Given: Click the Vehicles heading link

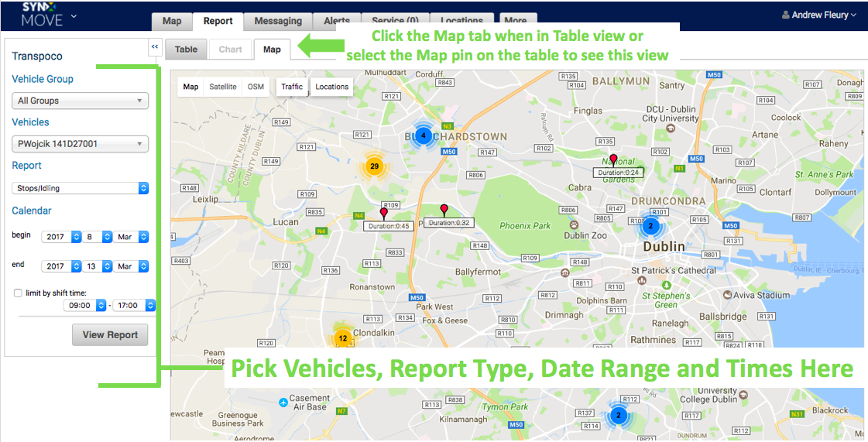Looking at the screenshot, I should [x=30, y=122].
